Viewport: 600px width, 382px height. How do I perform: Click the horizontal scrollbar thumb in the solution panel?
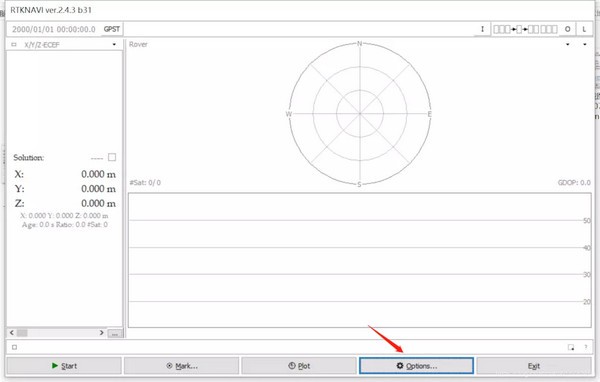[x=22, y=333]
